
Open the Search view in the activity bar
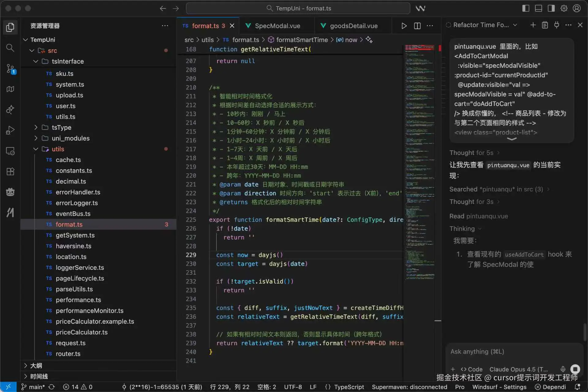pyautogui.click(x=10, y=48)
